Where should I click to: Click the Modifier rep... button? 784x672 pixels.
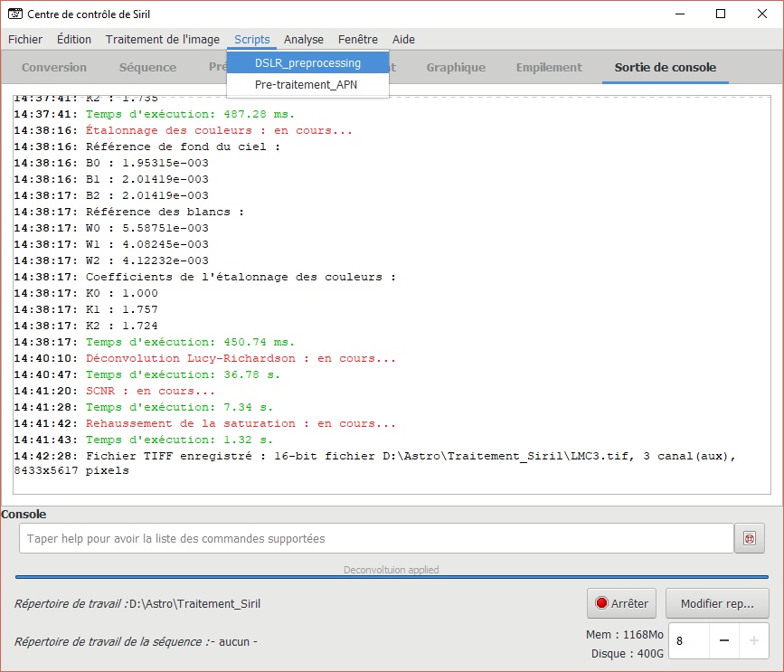point(717,603)
